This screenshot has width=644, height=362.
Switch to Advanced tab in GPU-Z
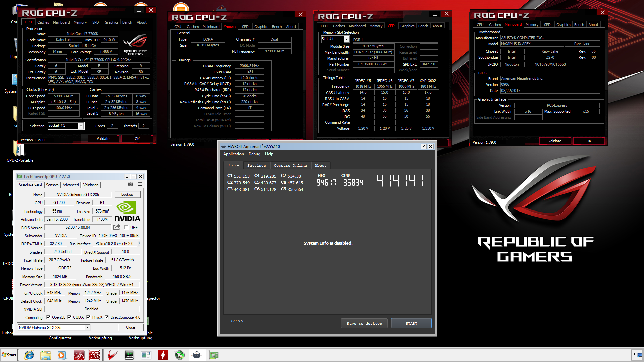point(71,185)
